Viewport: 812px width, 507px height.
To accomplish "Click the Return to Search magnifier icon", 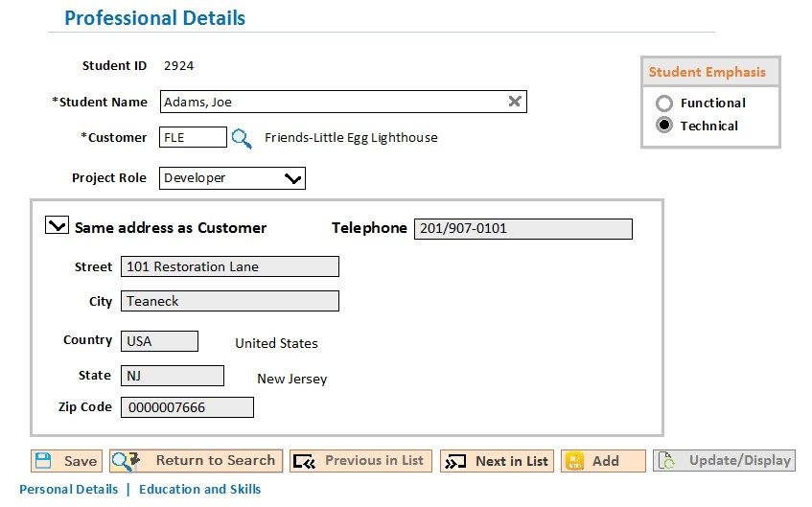I will tap(126, 461).
